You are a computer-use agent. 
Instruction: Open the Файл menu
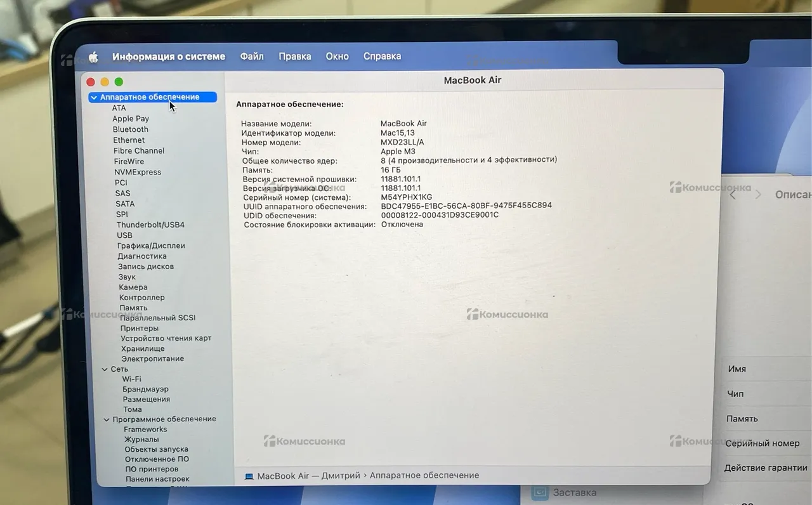tap(252, 56)
